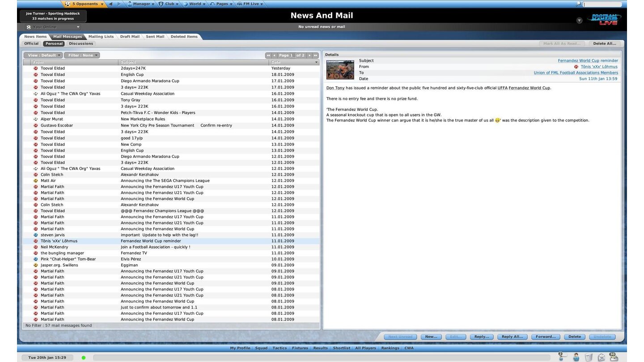Image resolution: width=644 pixels, height=362 pixels.
Task: Click the forward navigation arrow in top bar
Action: point(119,4)
